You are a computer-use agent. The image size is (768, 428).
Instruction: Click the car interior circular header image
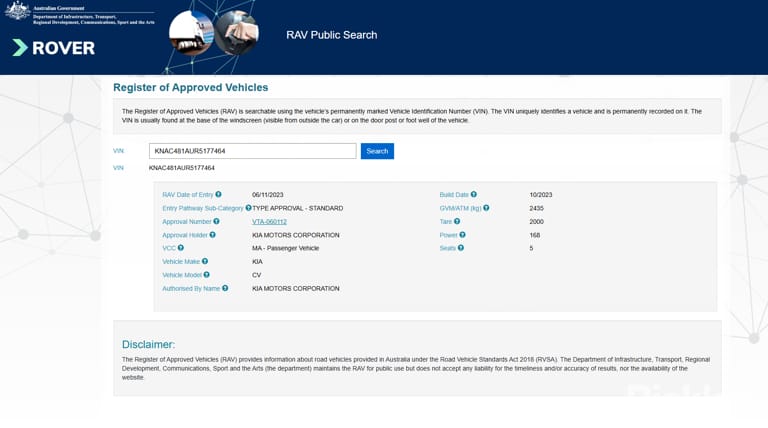click(237, 32)
